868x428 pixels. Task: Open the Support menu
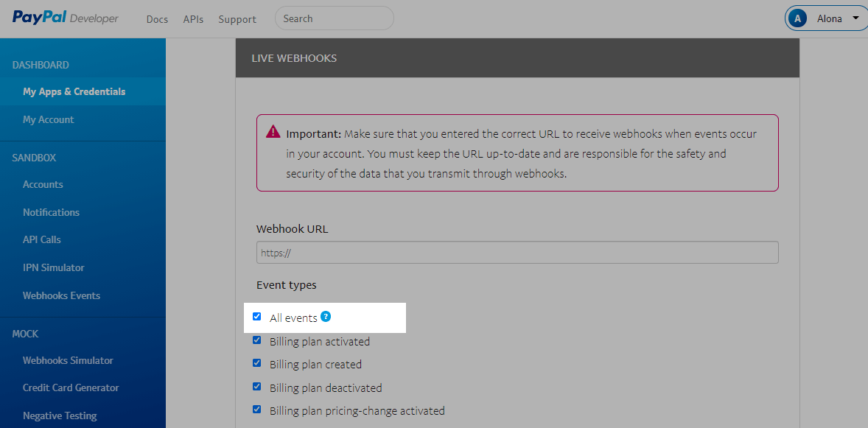tap(237, 19)
